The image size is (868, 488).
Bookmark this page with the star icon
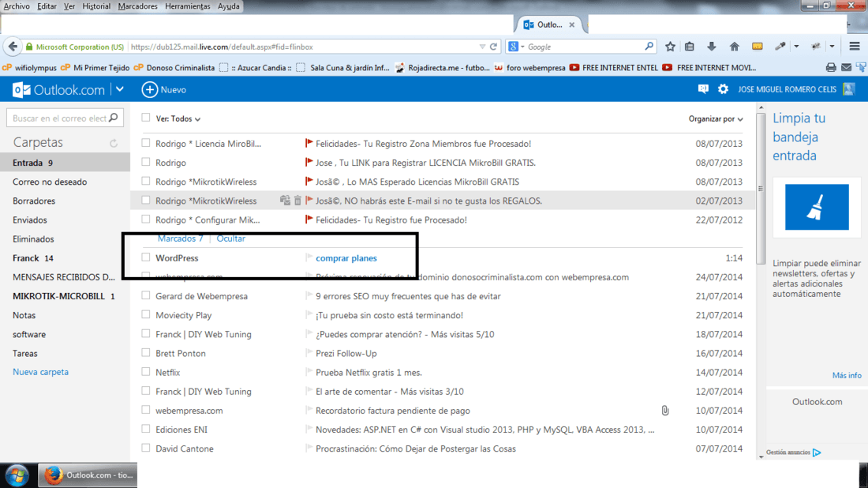670,47
